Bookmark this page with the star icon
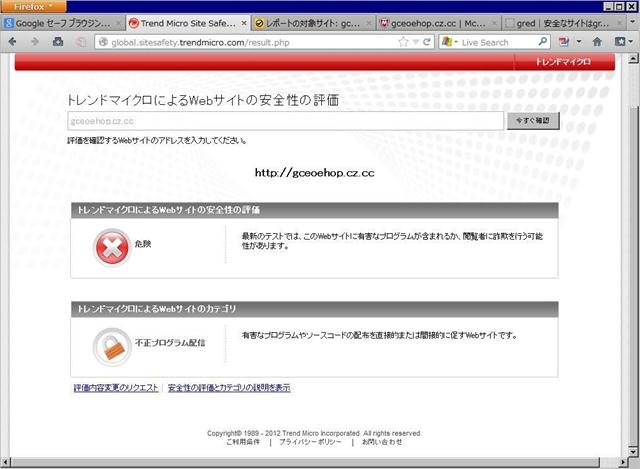Screen dimensions: 640x469 (403, 42)
